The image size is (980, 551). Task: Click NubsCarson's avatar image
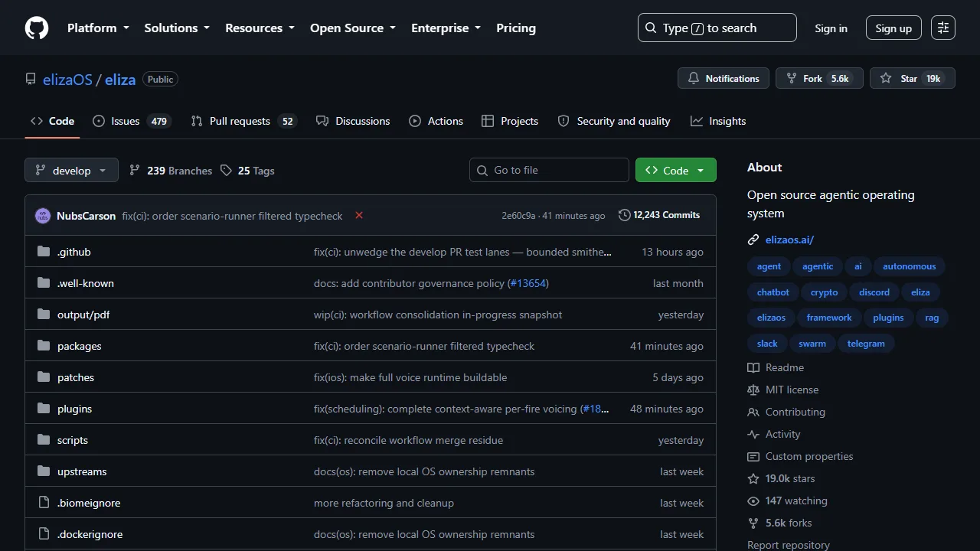(43, 216)
